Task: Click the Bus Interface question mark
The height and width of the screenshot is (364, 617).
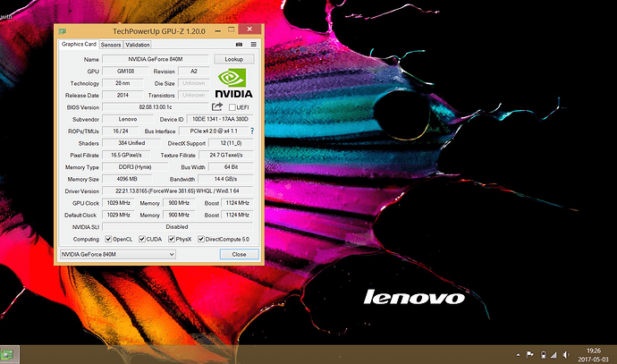Action: click(252, 131)
